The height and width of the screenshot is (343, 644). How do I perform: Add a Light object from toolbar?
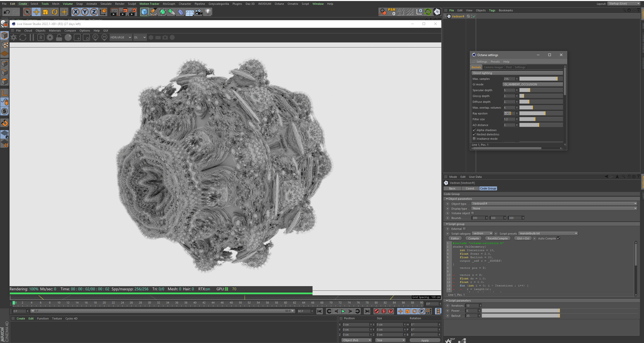tap(208, 12)
